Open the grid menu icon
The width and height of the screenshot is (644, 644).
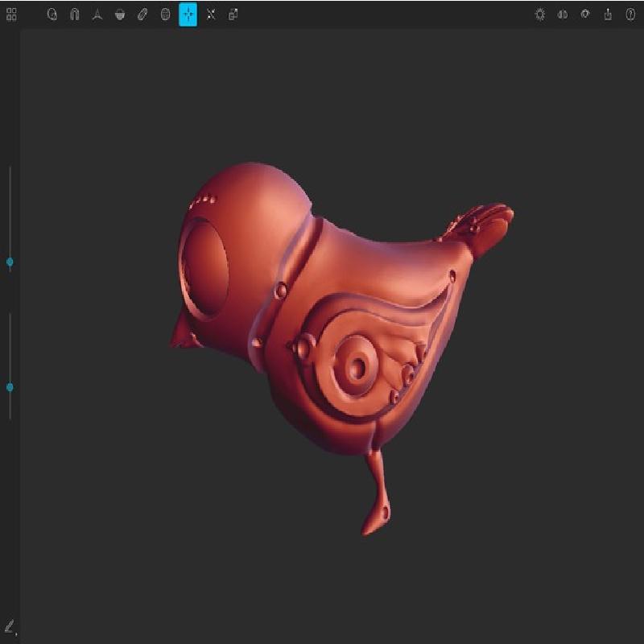pos(11,14)
